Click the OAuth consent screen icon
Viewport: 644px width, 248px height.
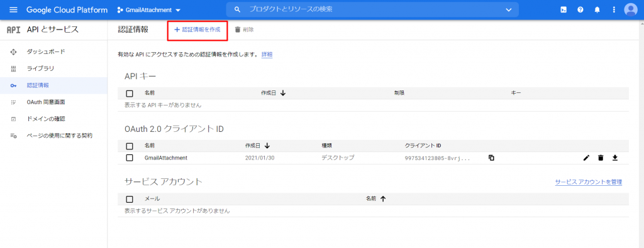pyautogui.click(x=13, y=102)
